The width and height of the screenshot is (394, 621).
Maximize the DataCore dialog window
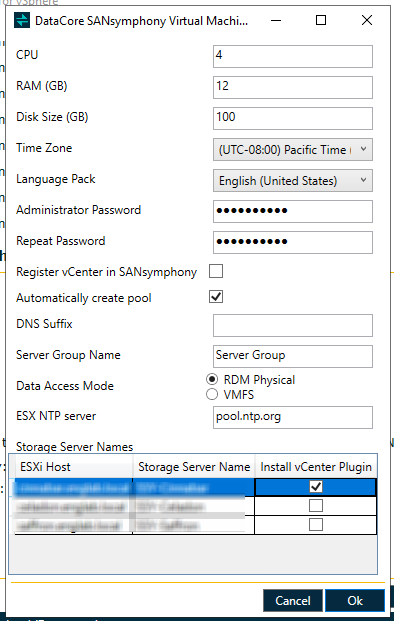point(321,20)
